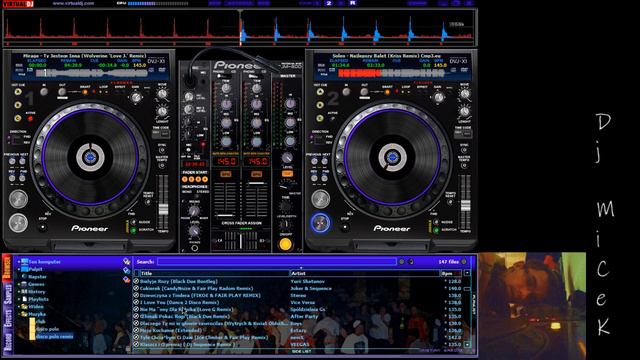Click deck 1 large play/pause button
640x360 pixels.
point(18,223)
